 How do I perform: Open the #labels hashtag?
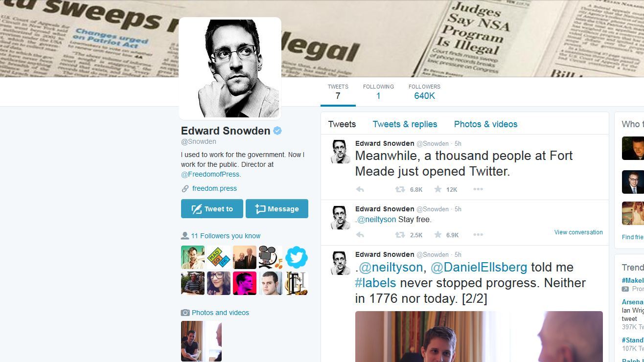[x=375, y=283]
